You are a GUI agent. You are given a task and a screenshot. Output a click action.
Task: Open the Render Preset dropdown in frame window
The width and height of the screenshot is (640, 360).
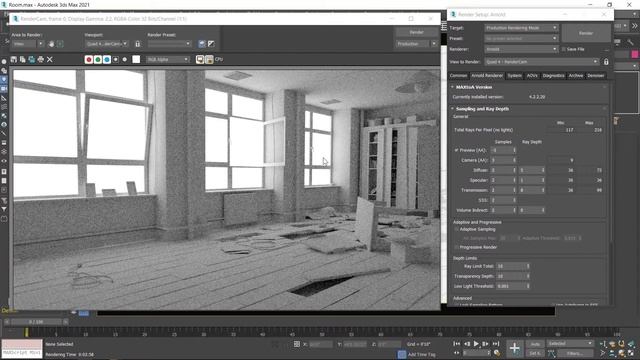pyautogui.click(x=169, y=44)
